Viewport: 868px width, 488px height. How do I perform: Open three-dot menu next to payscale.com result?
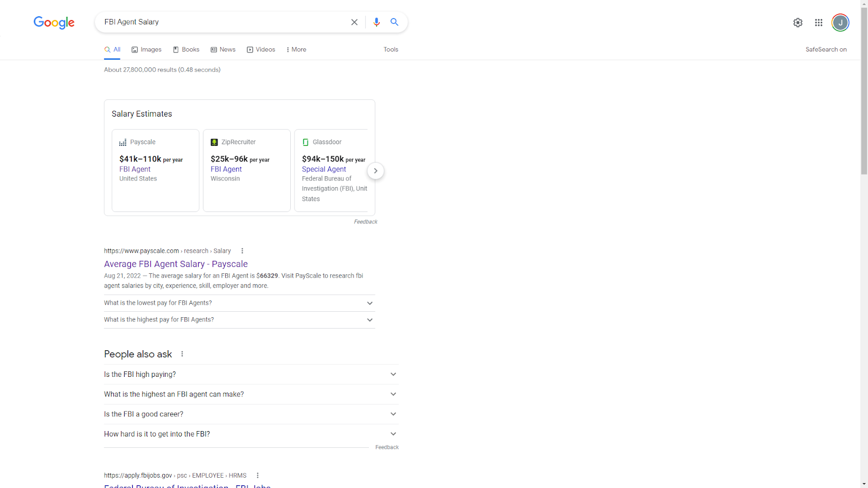(242, 251)
